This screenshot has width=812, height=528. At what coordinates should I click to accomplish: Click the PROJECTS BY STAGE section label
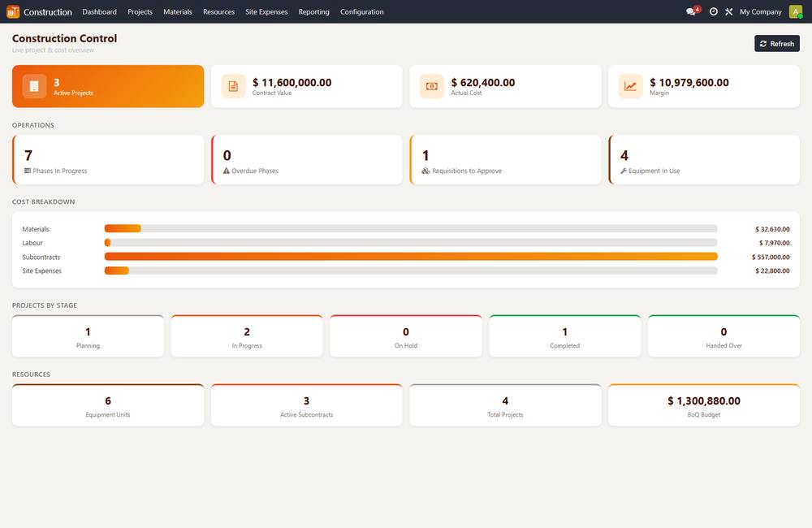[45, 305]
